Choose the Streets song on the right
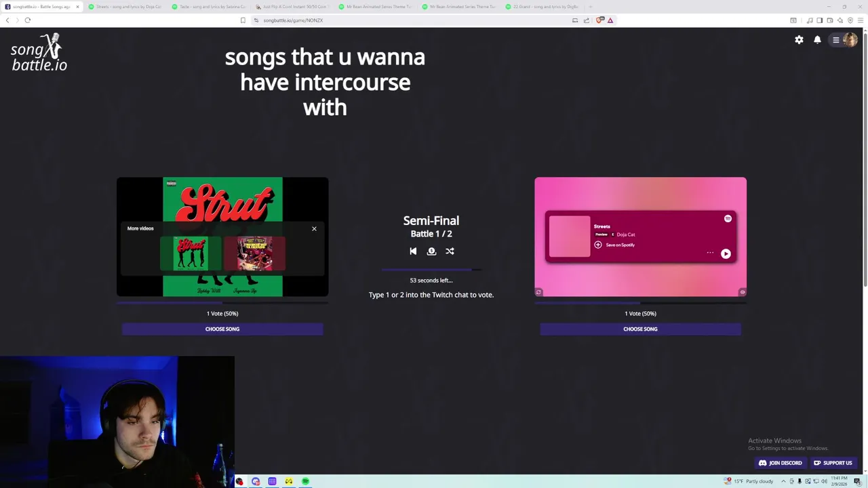Viewport: 868px width, 488px height. (640, 329)
